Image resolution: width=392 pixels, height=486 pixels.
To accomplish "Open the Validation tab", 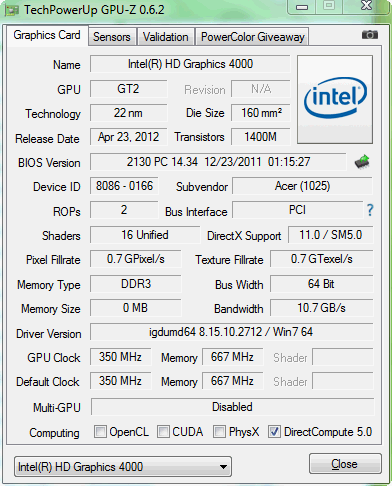I will pyautogui.click(x=166, y=37).
